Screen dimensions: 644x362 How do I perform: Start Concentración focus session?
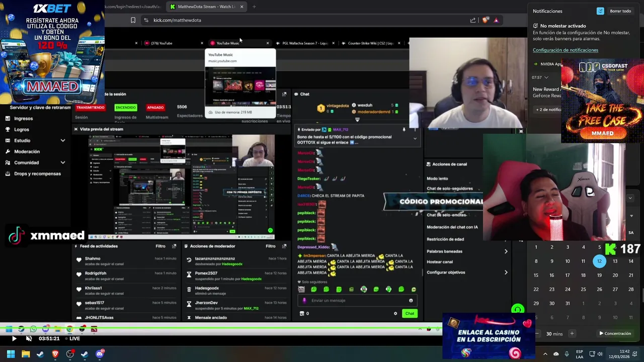click(x=615, y=334)
